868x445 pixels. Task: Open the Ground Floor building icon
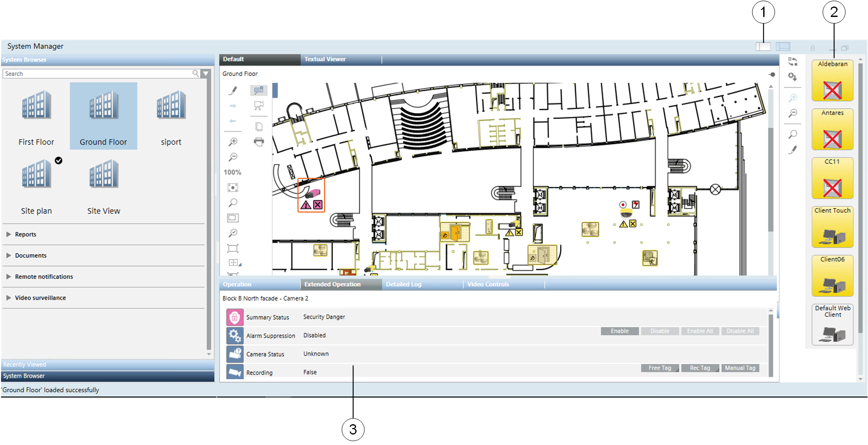pyautogui.click(x=103, y=116)
